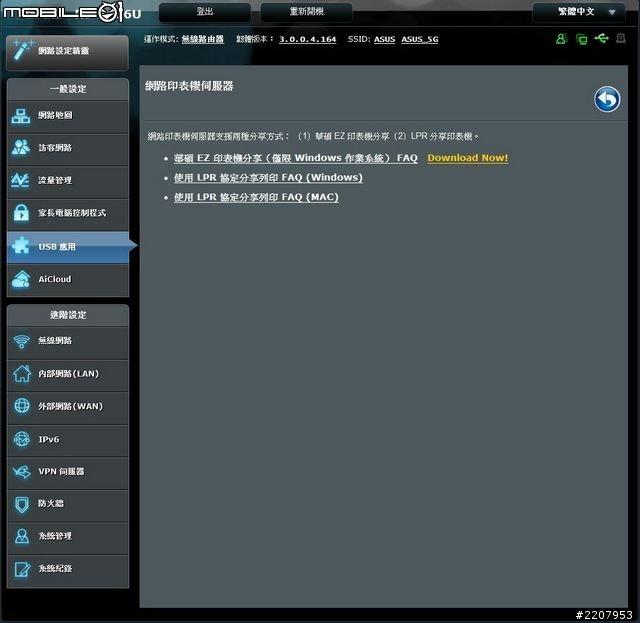Click the printer status icon in header
The image size is (640, 623).
[x=620, y=39]
